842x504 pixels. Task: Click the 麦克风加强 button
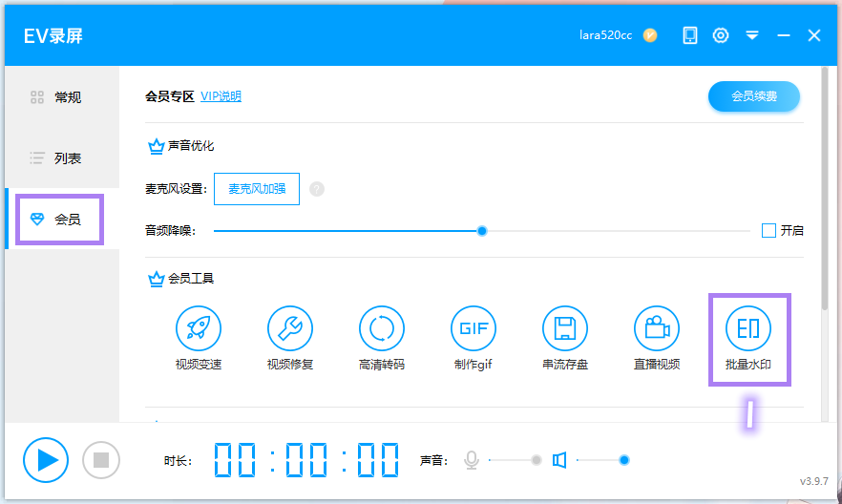point(257,189)
